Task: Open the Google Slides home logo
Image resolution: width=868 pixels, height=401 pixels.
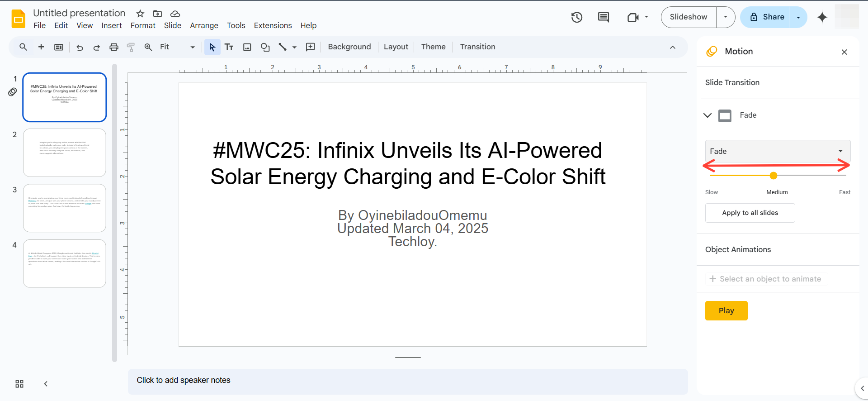Action: [x=19, y=19]
